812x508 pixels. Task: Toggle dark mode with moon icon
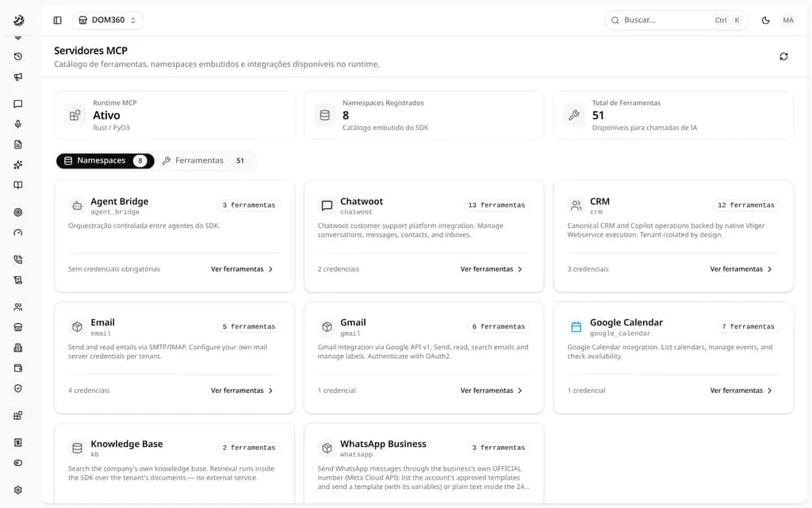coord(765,20)
